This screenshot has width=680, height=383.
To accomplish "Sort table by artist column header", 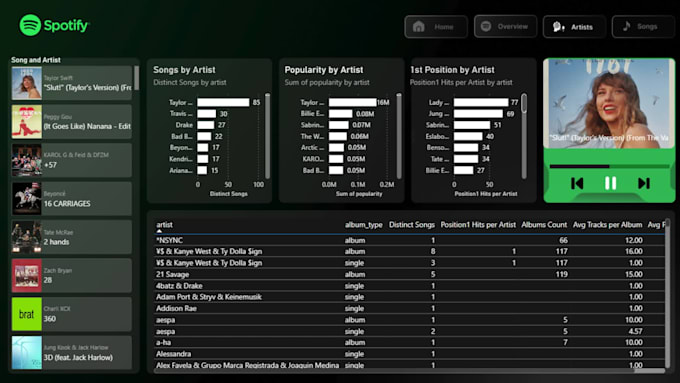I will pyautogui.click(x=164, y=225).
